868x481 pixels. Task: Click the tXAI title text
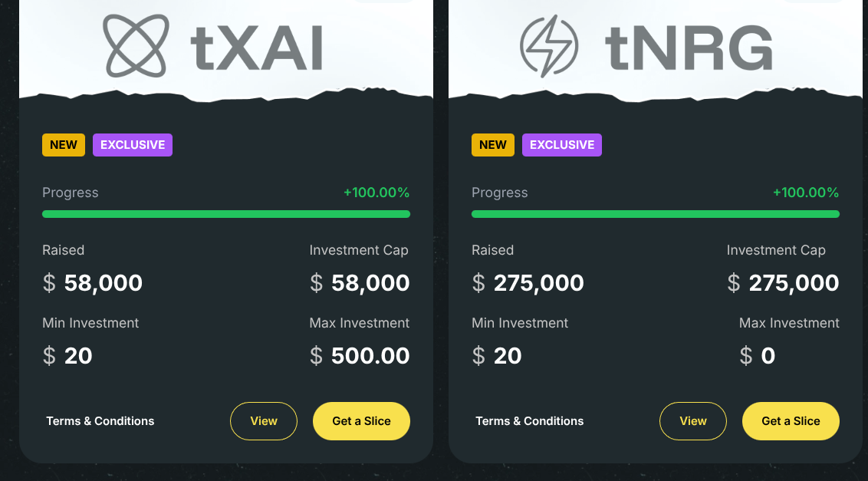point(257,48)
